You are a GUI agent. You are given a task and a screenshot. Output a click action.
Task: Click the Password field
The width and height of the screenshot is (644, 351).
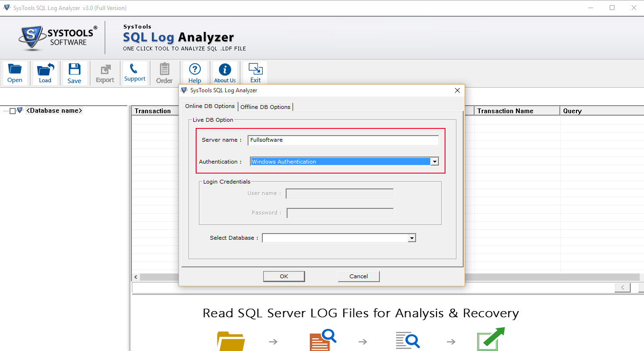[x=340, y=213]
